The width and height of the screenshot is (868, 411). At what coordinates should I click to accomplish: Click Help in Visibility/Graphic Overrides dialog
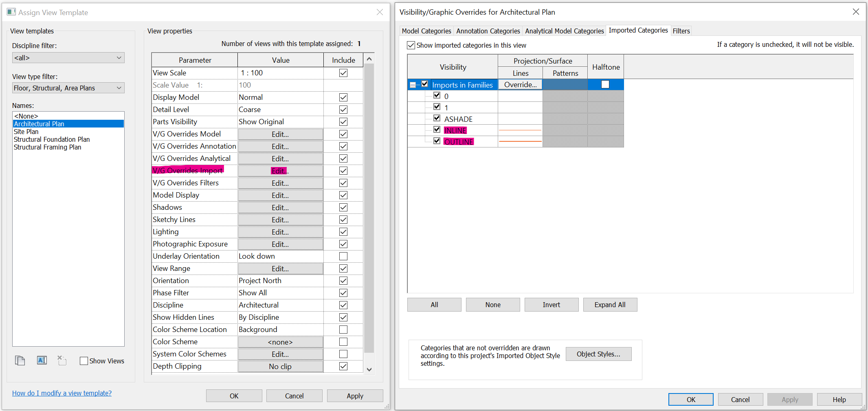click(x=839, y=400)
